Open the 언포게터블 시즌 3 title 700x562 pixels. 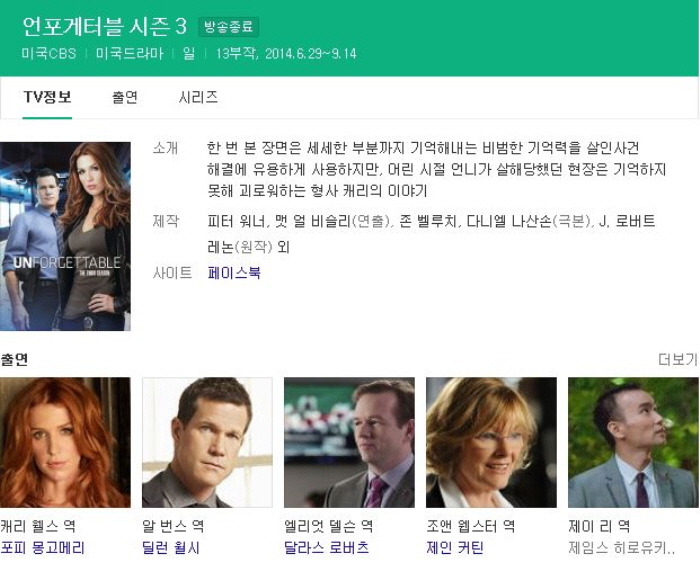click(x=104, y=26)
